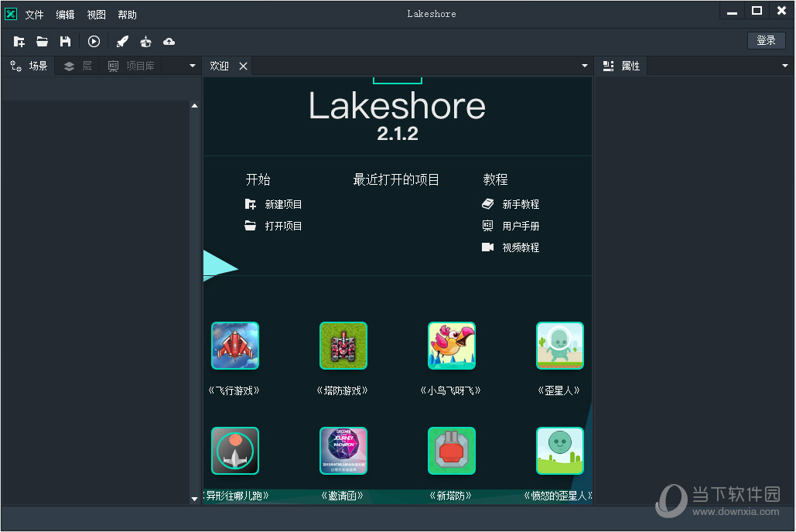Click the manual icon beside 用户手册

(x=488, y=225)
